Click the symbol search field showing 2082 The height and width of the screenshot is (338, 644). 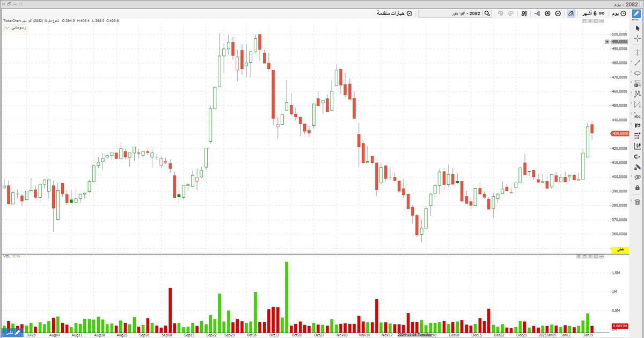[x=450, y=13]
